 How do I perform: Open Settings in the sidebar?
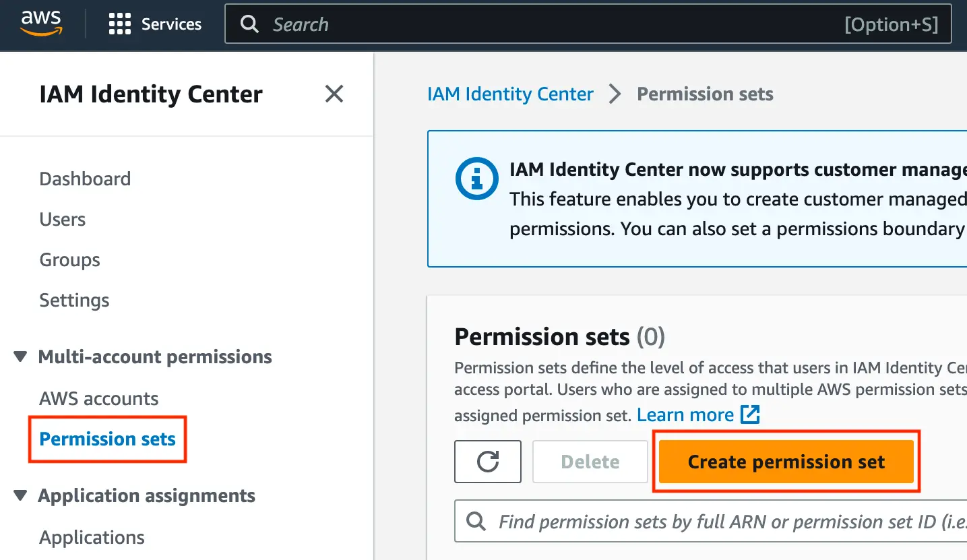click(74, 301)
